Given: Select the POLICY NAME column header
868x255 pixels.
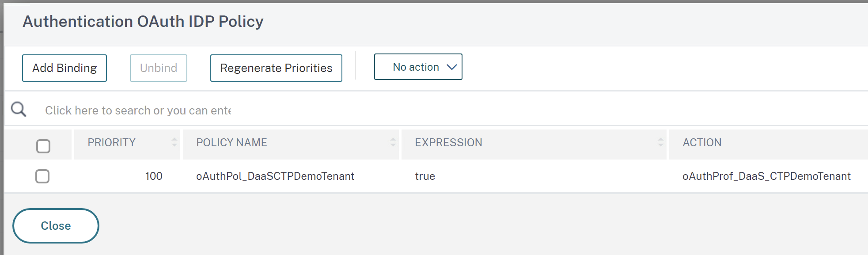Looking at the screenshot, I should tap(232, 143).
